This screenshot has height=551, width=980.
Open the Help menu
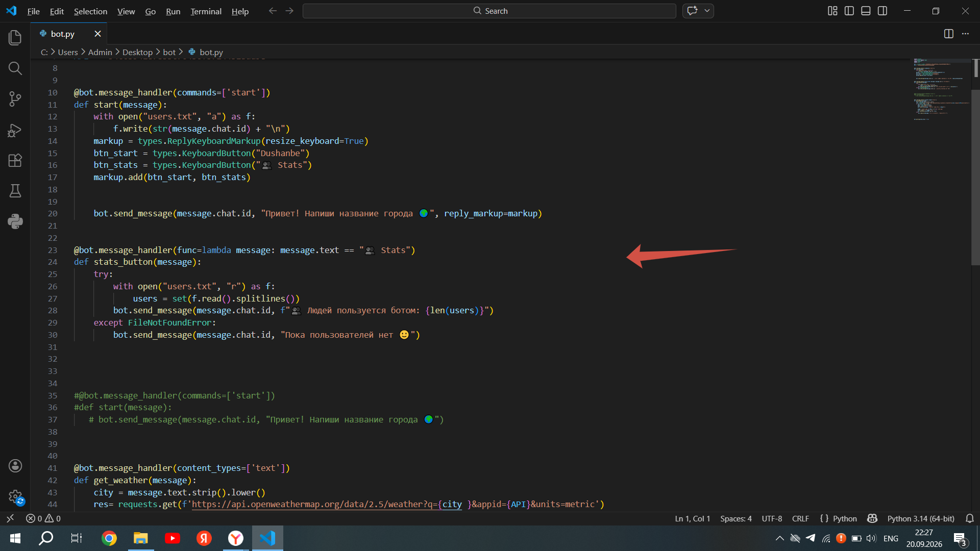click(240, 11)
